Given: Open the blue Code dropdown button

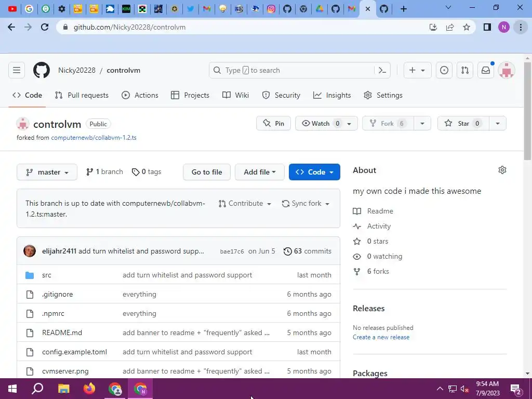Looking at the screenshot, I should 314,172.
